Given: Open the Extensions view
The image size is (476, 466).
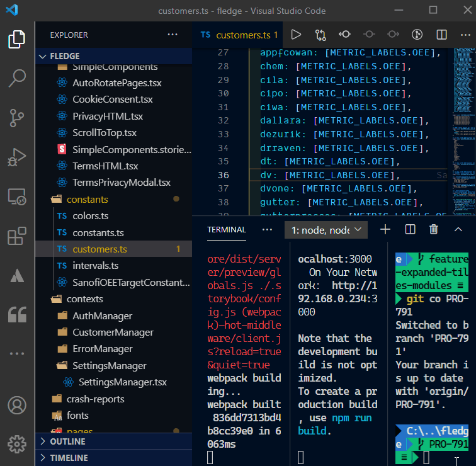Looking at the screenshot, I should [17, 236].
